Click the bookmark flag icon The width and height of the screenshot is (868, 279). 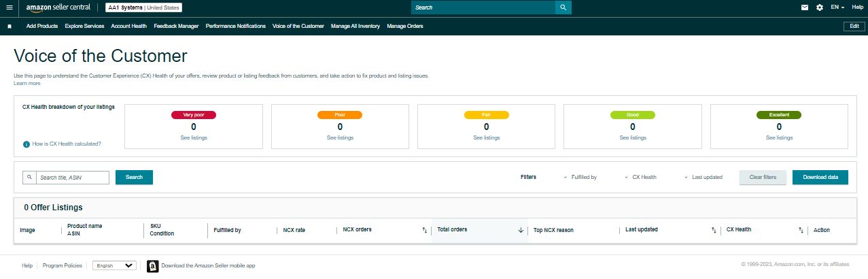[10, 27]
